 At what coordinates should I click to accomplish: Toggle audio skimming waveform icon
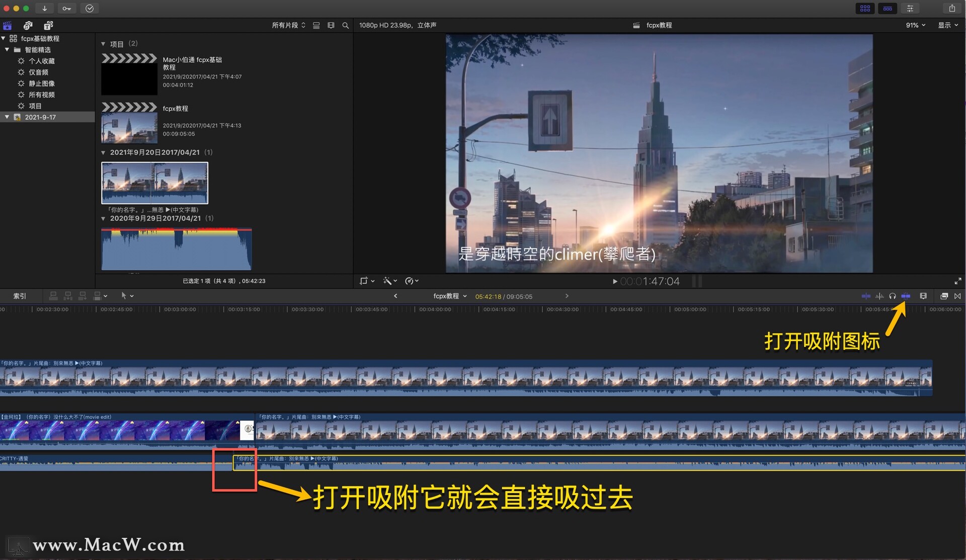click(879, 296)
